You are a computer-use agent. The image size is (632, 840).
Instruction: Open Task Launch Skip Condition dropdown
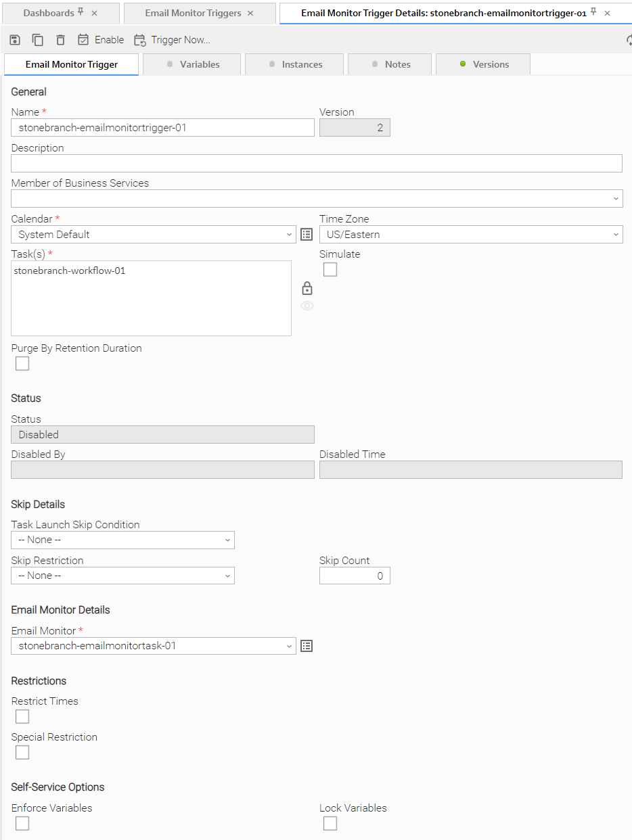tap(122, 540)
